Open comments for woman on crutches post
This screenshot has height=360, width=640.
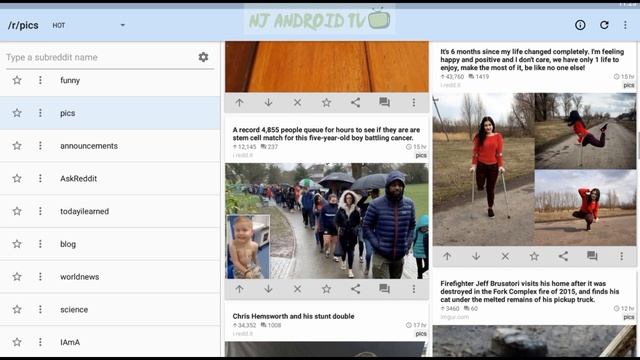coord(592,256)
